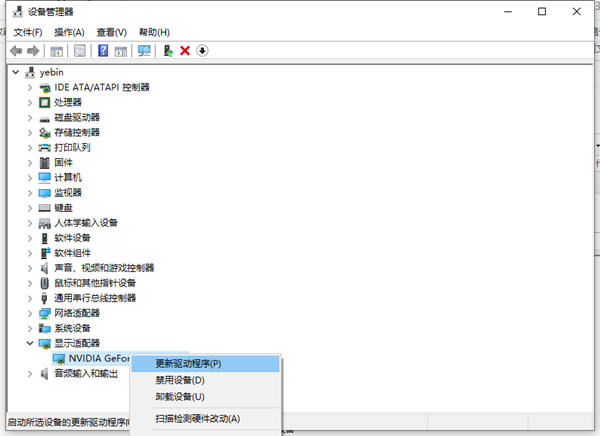Click the down-arrow disable device toolbar icon

coord(202,50)
